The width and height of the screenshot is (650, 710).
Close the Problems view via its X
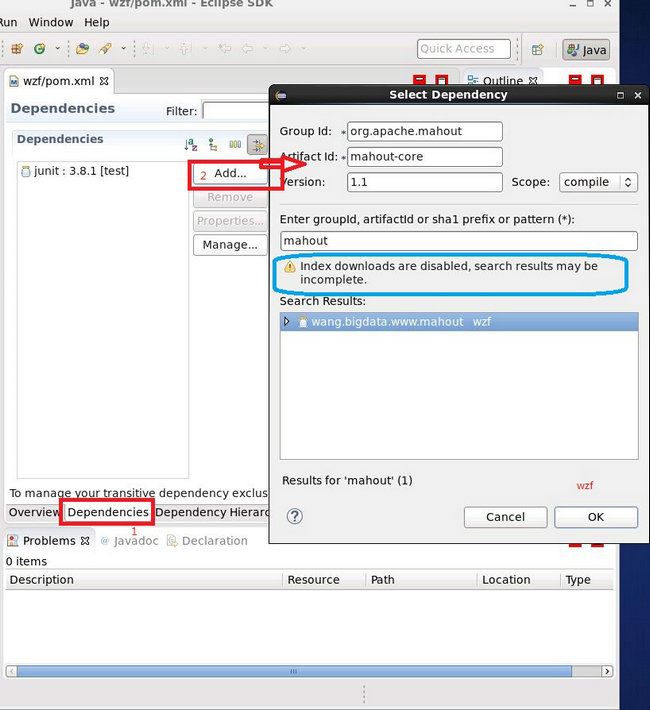85,541
